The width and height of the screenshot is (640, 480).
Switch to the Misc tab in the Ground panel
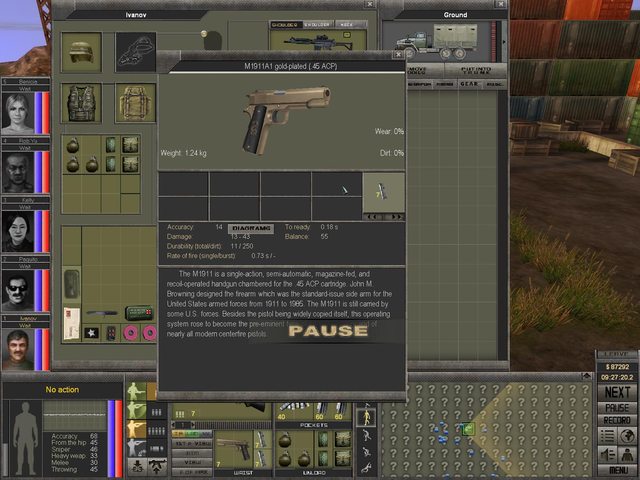click(494, 84)
